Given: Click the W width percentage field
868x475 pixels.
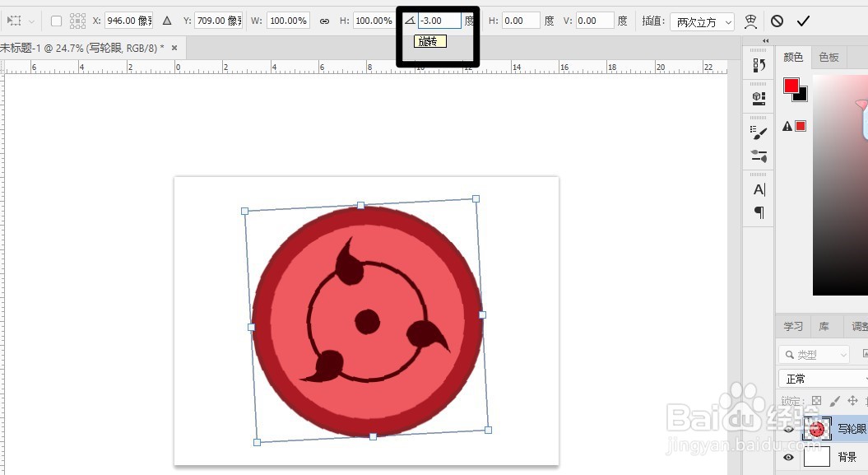Looking at the screenshot, I should coord(289,21).
